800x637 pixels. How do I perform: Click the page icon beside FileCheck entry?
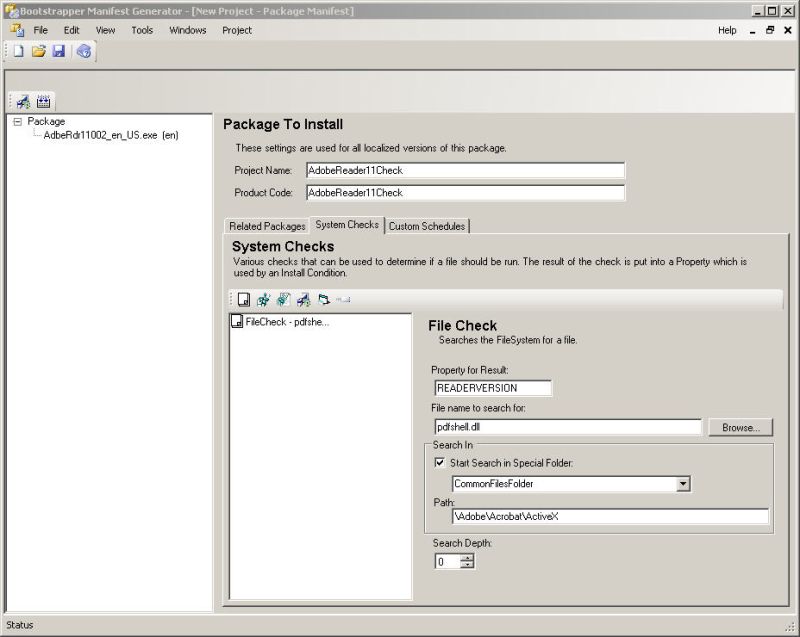click(x=237, y=321)
